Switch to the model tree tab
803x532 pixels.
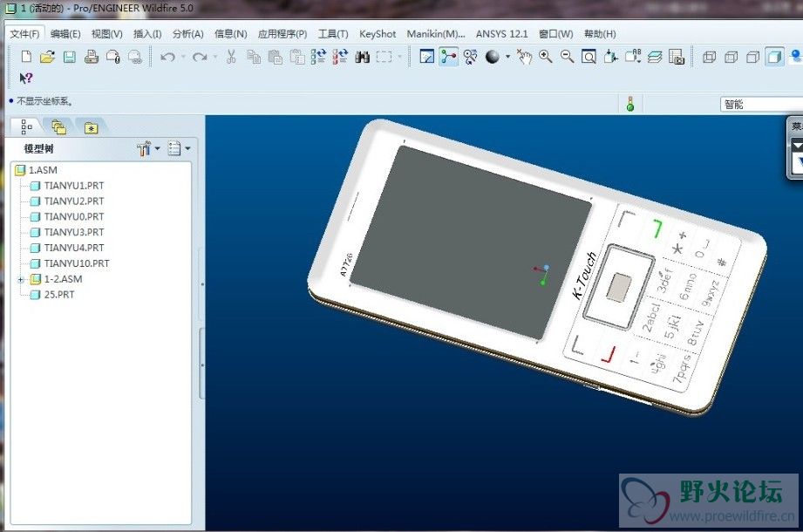pyautogui.click(x=26, y=127)
